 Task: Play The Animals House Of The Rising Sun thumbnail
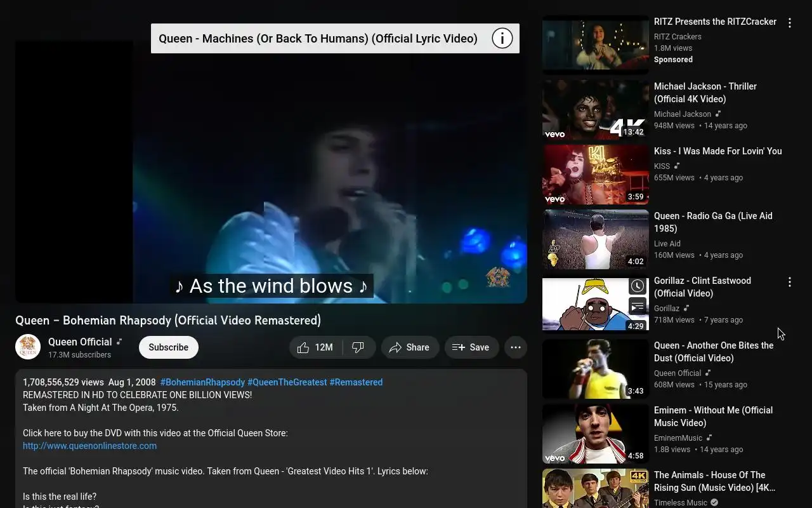point(596,488)
